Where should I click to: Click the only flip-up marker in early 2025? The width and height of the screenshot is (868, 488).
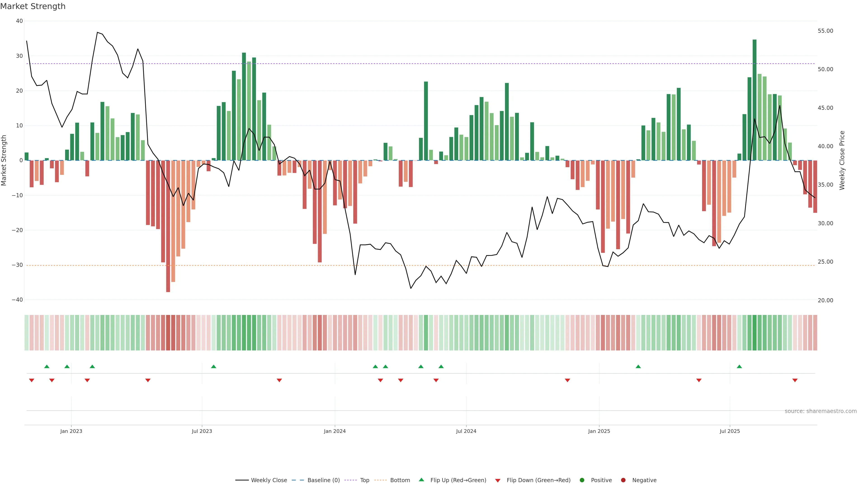coord(638,366)
